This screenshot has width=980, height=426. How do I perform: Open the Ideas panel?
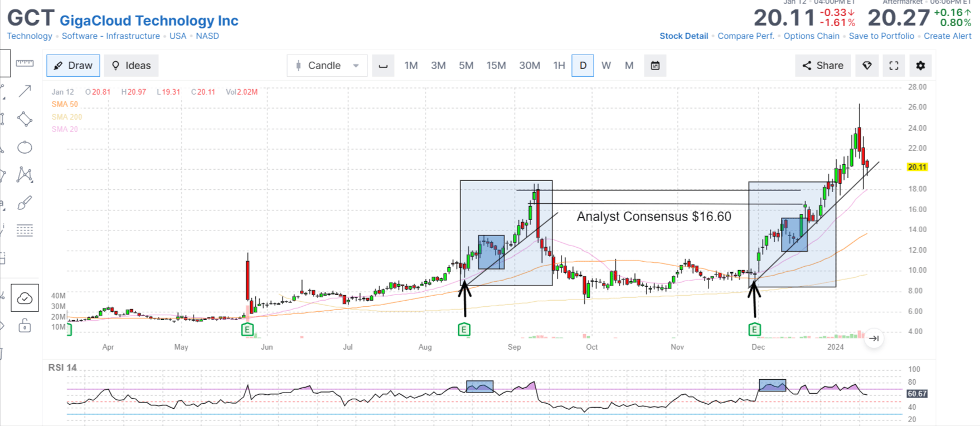tap(132, 66)
